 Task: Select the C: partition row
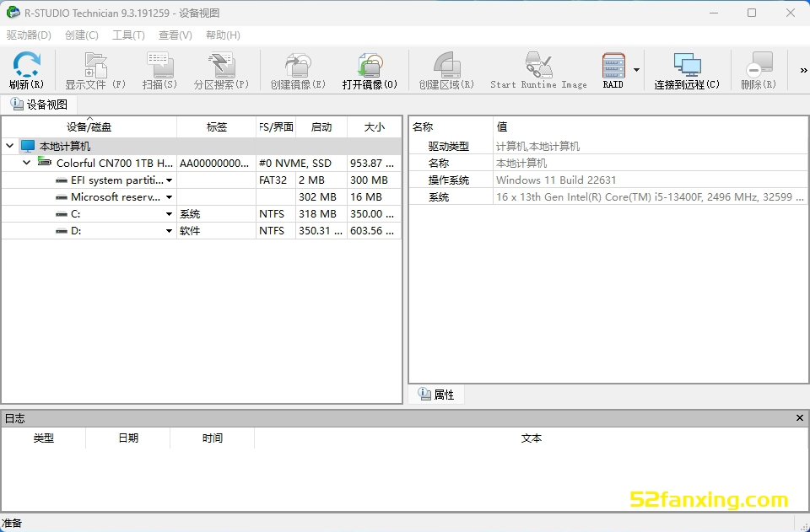(202, 214)
